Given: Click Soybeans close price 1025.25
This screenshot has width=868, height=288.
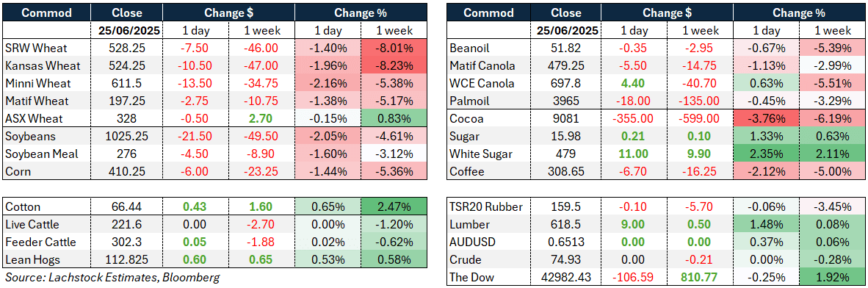Looking at the screenshot, I should point(128,136).
